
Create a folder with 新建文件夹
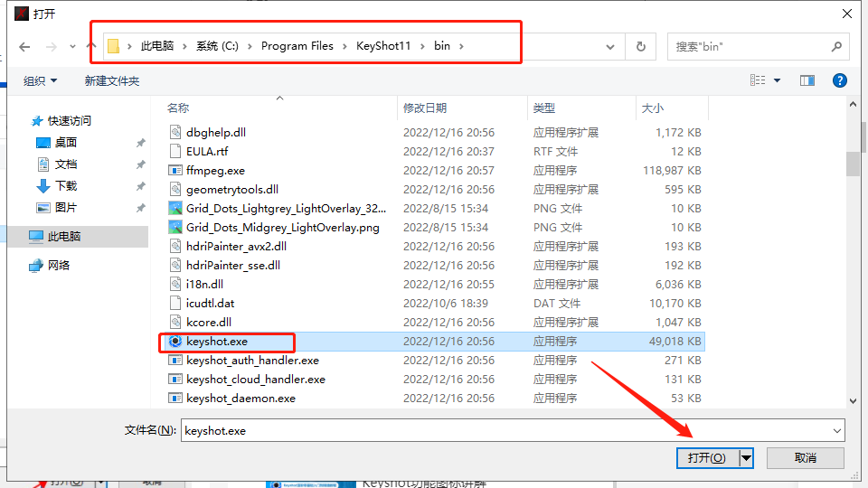coord(112,80)
